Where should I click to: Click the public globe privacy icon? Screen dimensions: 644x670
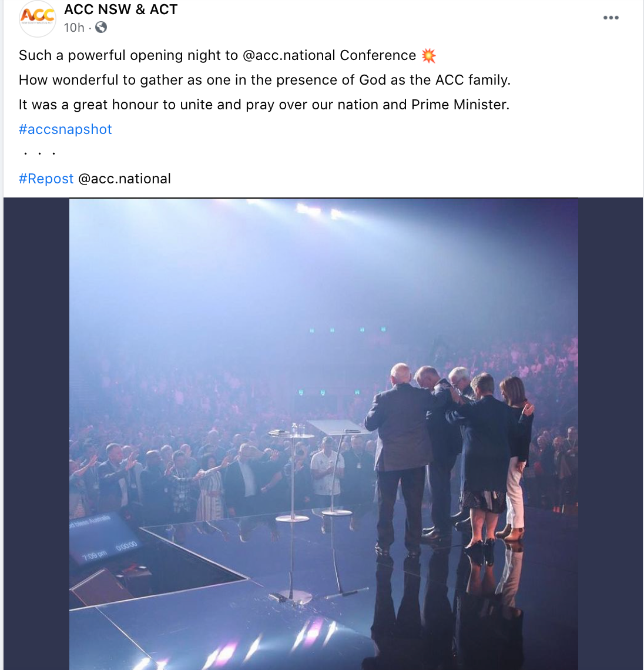coord(101,27)
